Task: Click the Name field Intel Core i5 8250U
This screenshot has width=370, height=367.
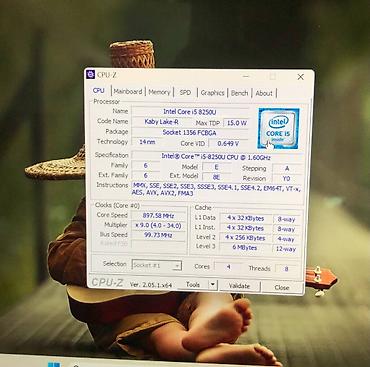Action: click(x=190, y=112)
